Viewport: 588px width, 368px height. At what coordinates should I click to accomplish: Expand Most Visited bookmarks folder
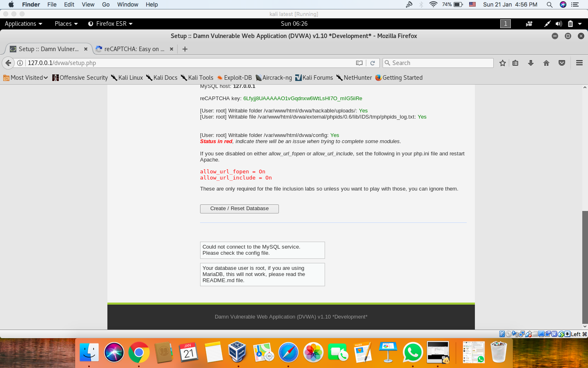[26, 78]
